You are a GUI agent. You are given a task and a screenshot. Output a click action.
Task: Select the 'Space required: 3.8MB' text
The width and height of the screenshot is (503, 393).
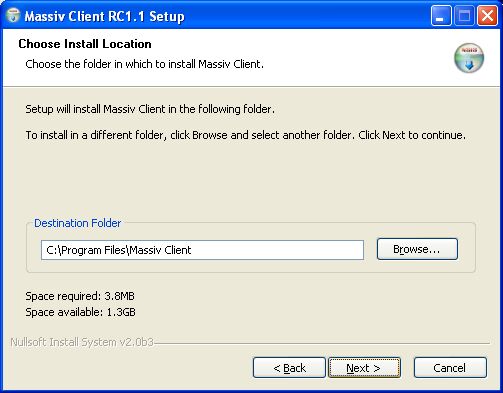point(80,296)
